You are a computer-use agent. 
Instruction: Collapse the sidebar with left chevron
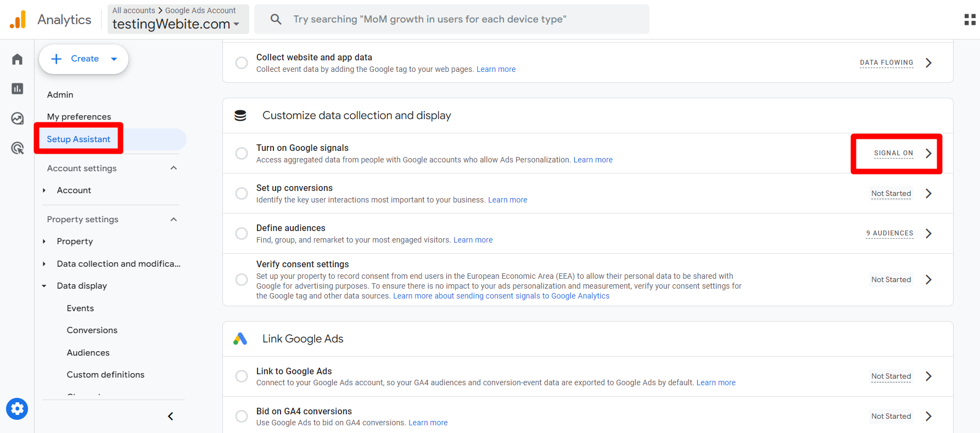171,416
